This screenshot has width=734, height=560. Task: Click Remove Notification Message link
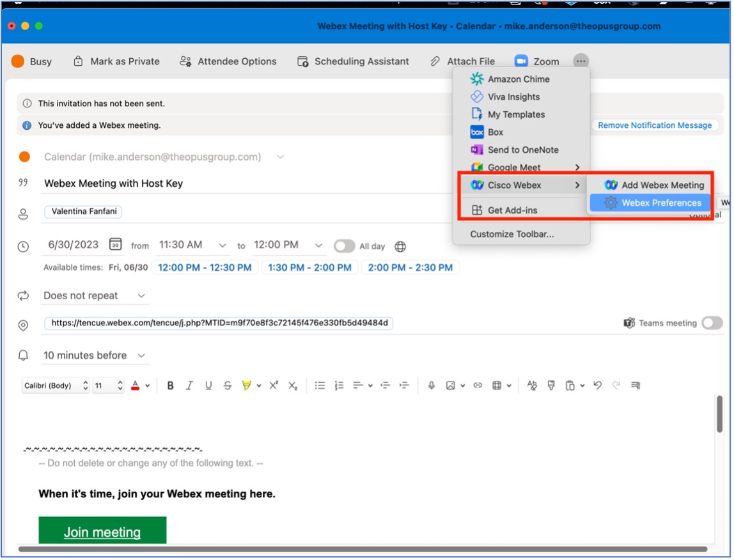pyautogui.click(x=655, y=125)
